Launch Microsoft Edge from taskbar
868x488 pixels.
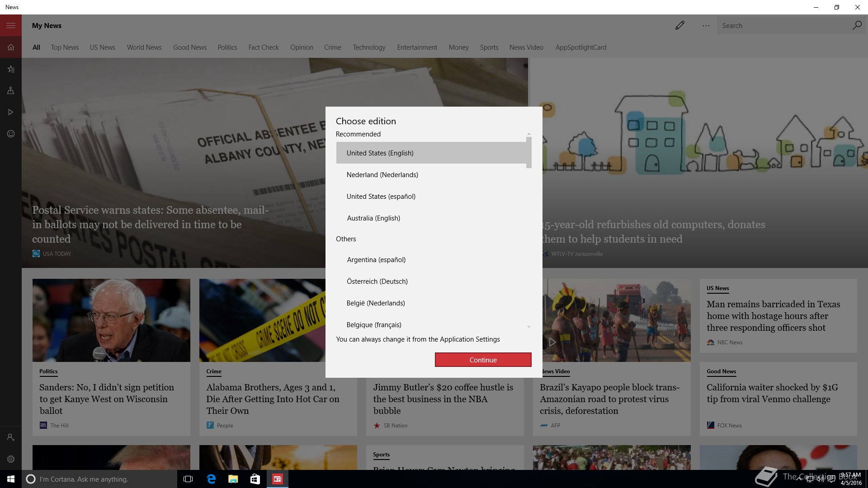[x=211, y=479]
